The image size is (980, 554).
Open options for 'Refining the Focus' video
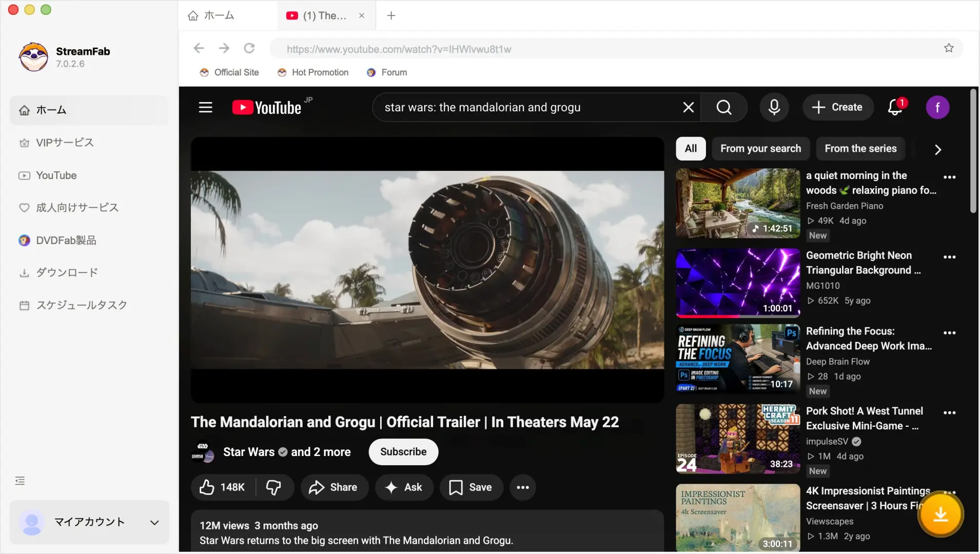949,333
